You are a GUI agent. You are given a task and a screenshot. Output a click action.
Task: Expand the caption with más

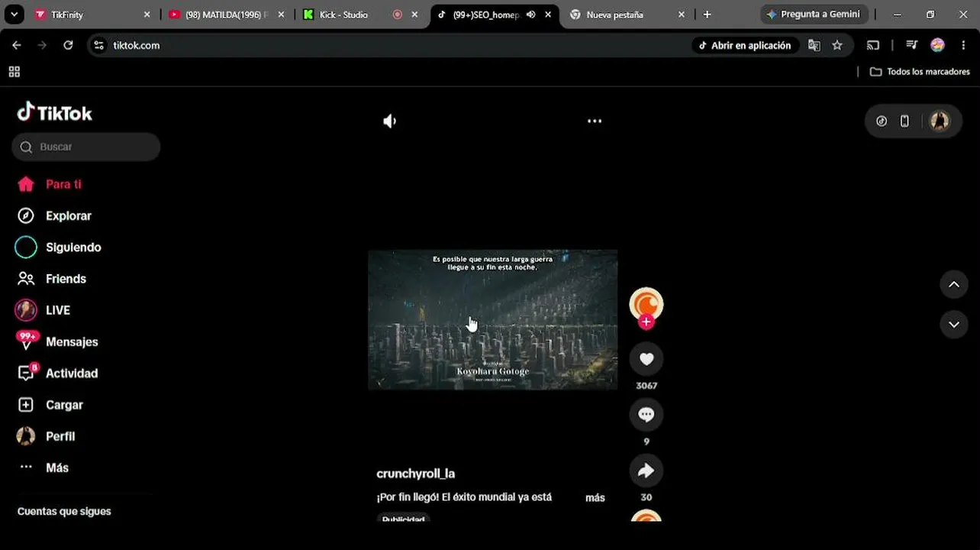pos(595,498)
